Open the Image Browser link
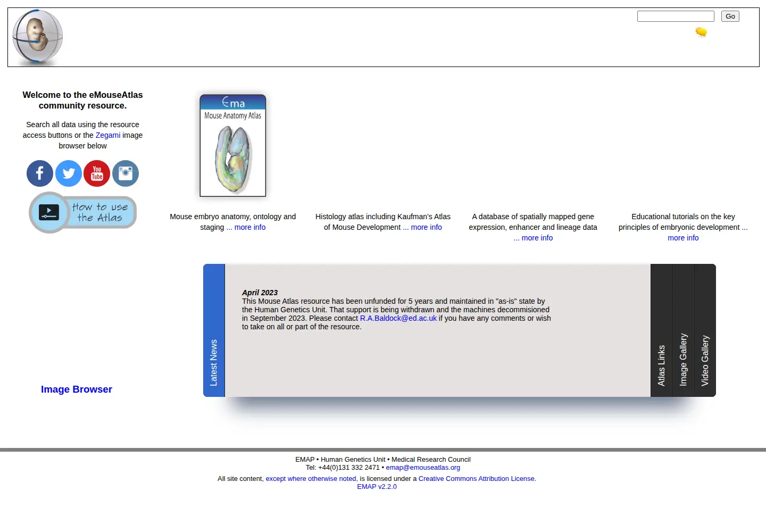 pyautogui.click(x=77, y=389)
